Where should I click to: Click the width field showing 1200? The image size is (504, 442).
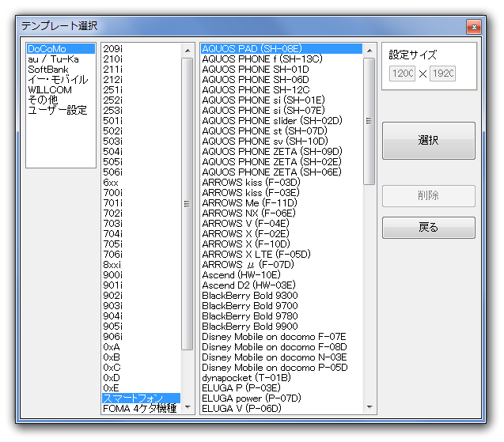[402, 74]
